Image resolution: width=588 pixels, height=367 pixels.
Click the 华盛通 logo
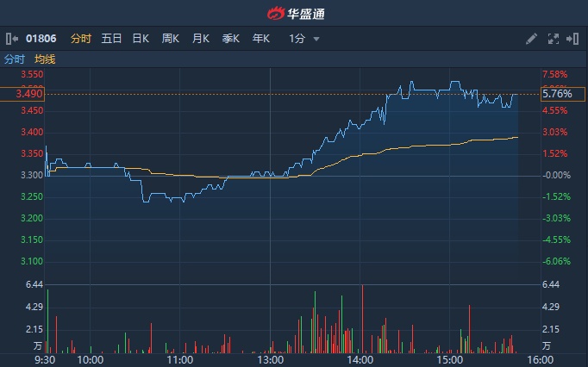click(294, 13)
